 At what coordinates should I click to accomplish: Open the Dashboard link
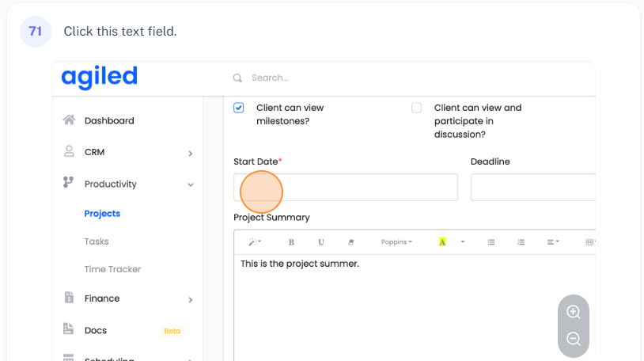[109, 120]
